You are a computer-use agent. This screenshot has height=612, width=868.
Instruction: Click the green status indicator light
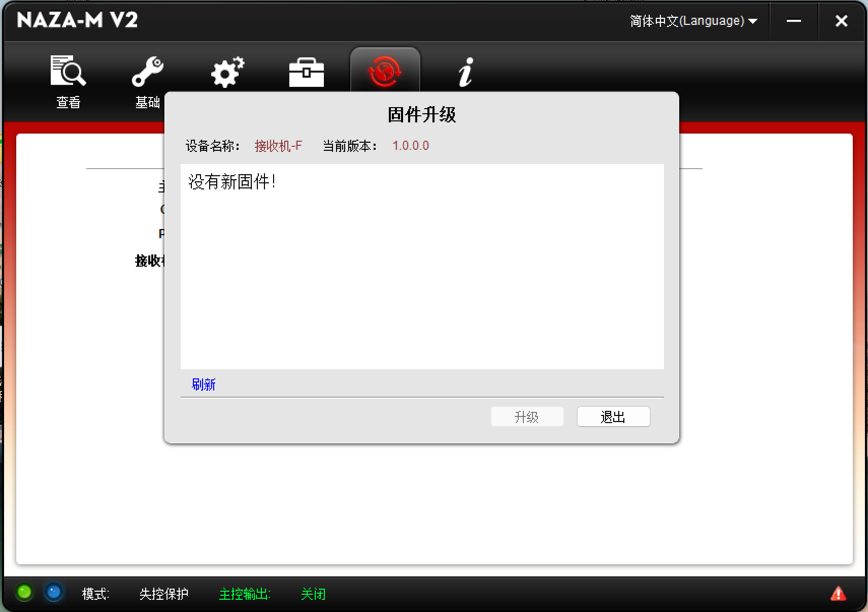[24, 593]
